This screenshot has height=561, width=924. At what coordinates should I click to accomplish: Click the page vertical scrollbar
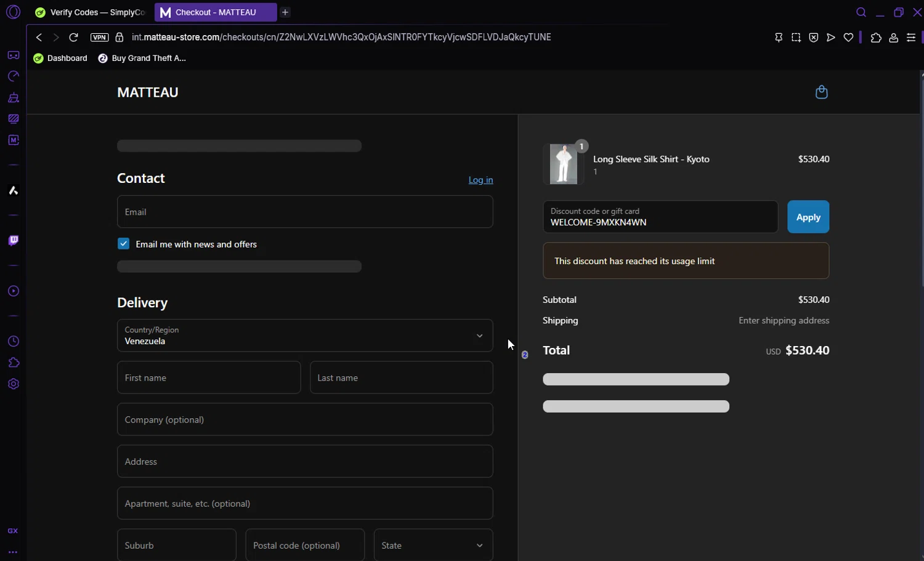pyautogui.click(x=922, y=185)
